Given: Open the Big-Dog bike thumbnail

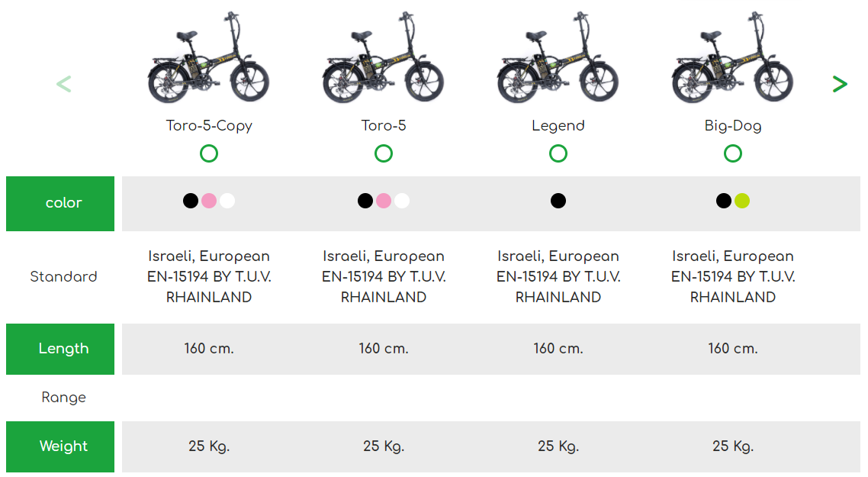Looking at the screenshot, I should click(x=733, y=59).
